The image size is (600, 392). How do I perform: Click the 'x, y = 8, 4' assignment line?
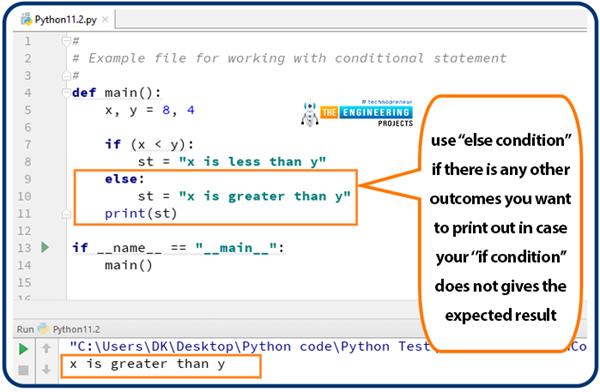(x=150, y=110)
